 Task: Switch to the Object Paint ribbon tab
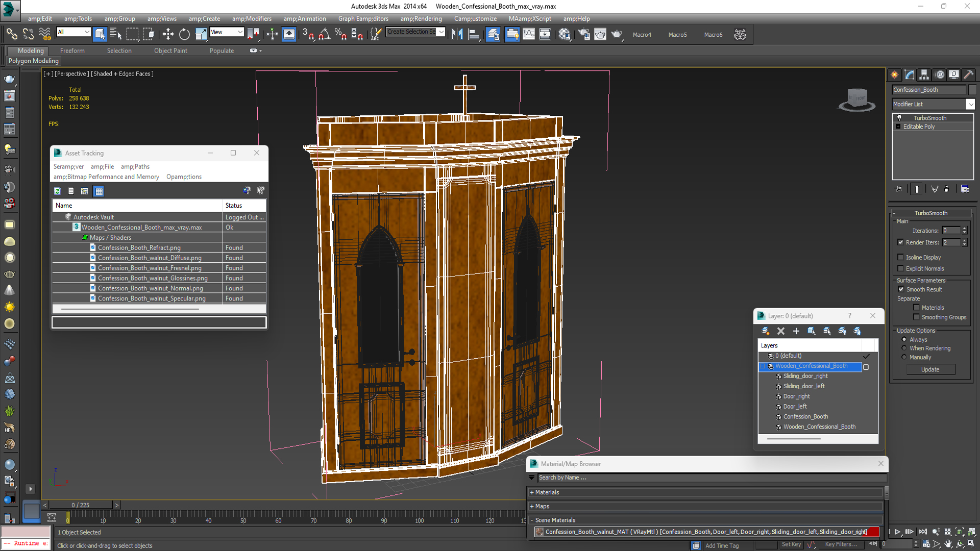click(x=170, y=51)
